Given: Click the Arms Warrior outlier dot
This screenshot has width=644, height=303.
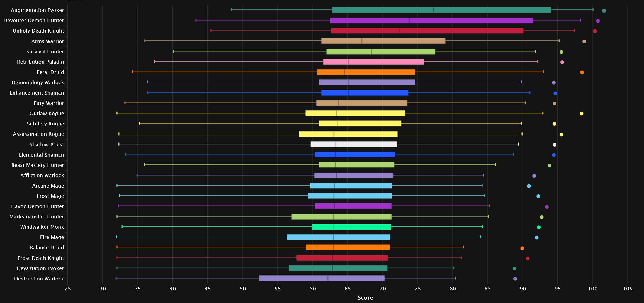Looking at the screenshot, I should tap(584, 41).
